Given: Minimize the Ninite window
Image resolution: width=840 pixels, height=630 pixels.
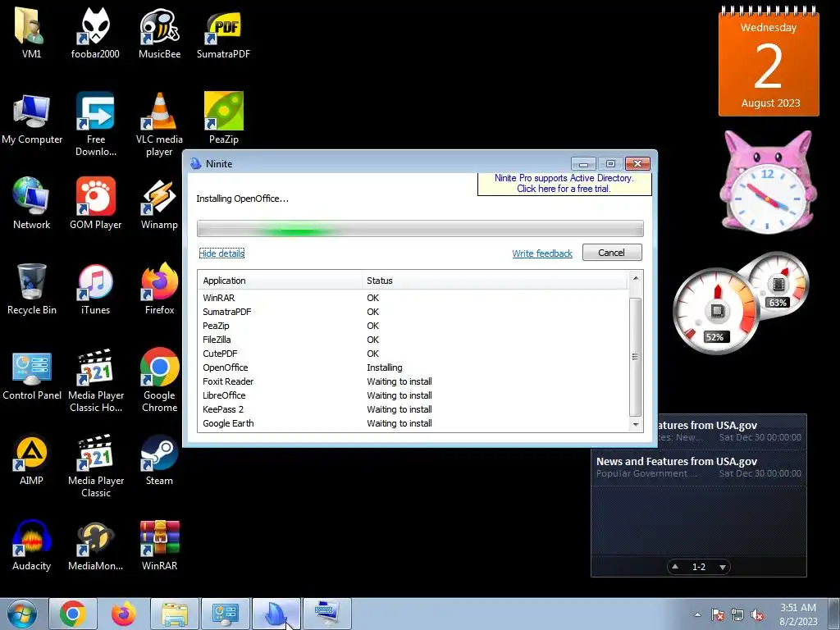Looking at the screenshot, I should (x=583, y=163).
